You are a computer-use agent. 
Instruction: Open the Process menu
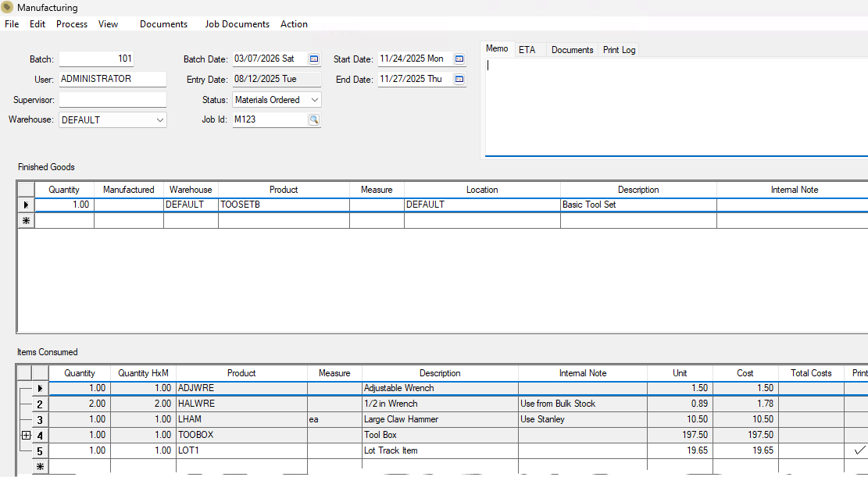[x=72, y=24]
